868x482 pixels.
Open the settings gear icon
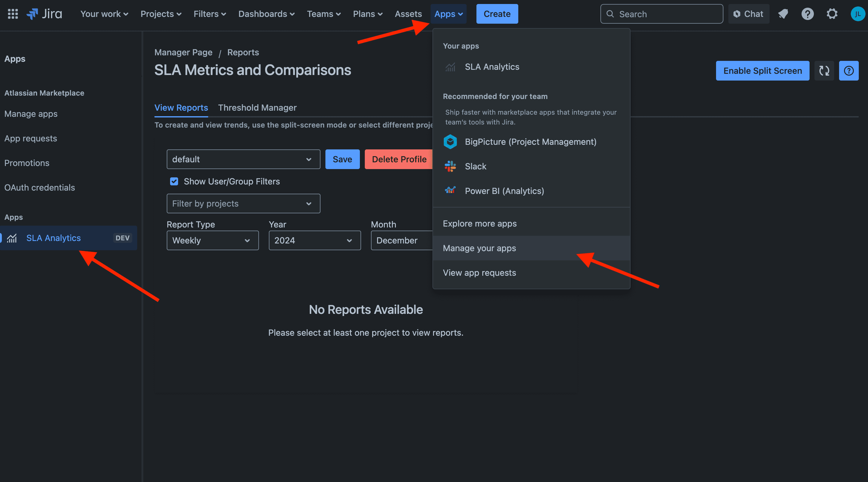pyautogui.click(x=832, y=14)
